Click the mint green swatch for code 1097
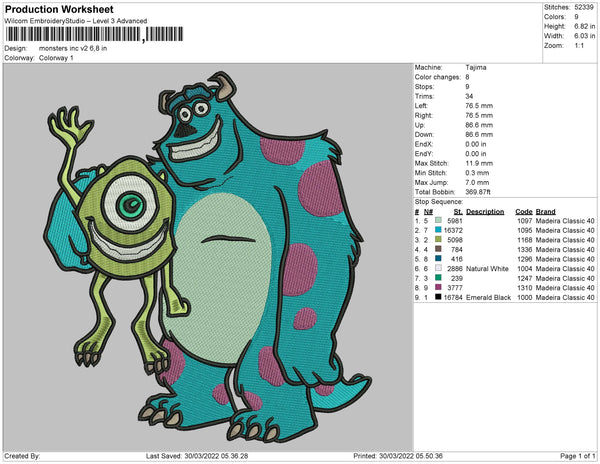The height and width of the screenshot is (464, 600). point(438,220)
